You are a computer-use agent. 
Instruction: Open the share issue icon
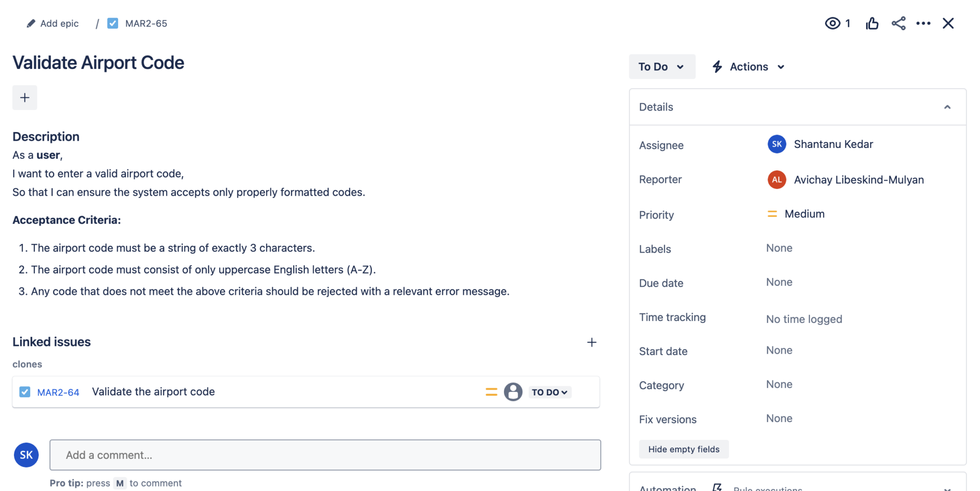pos(899,23)
